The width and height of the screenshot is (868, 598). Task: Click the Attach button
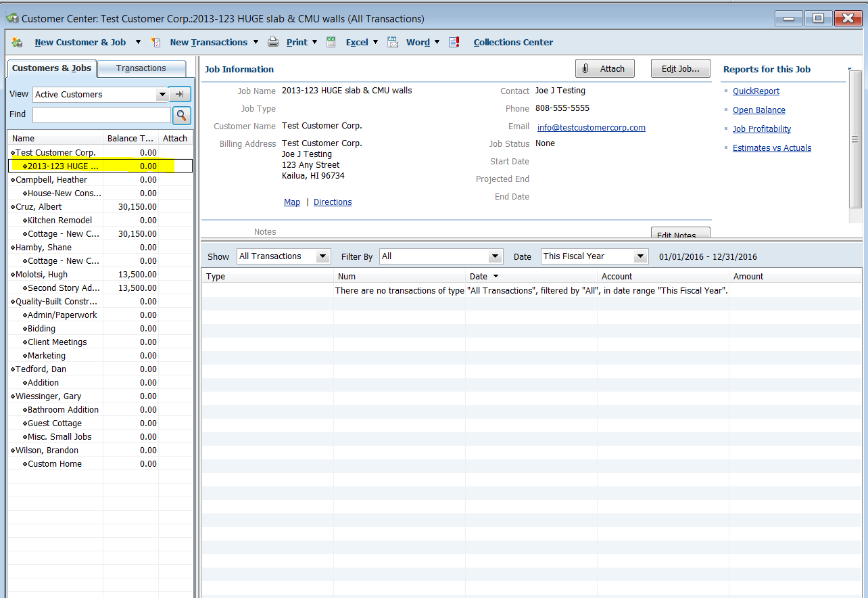point(605,68)
